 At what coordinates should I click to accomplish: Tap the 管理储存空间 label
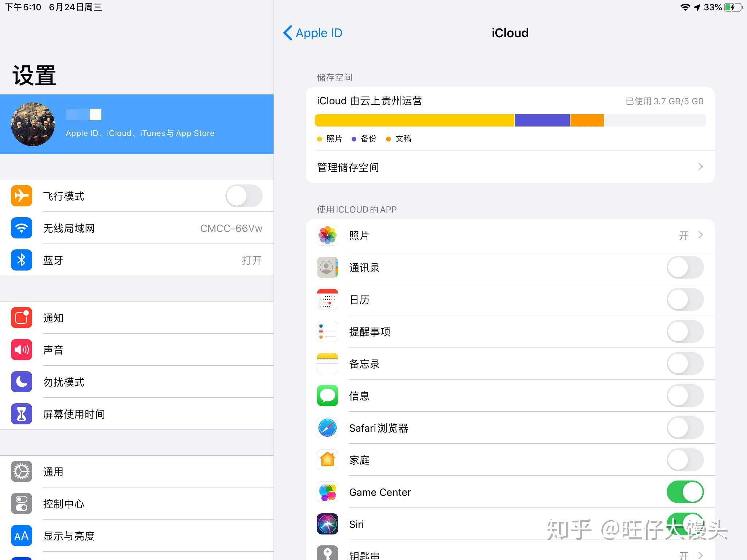[348, 167]
